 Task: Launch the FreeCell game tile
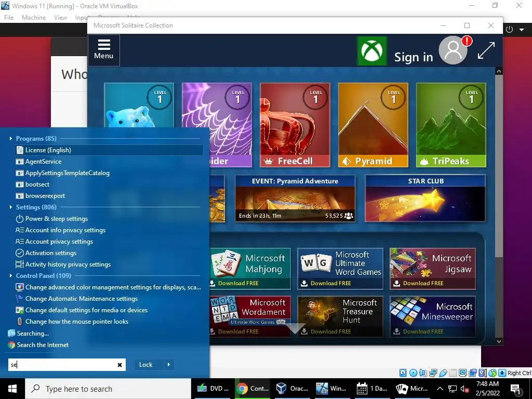pyautogui.click(x=295, y=125)
